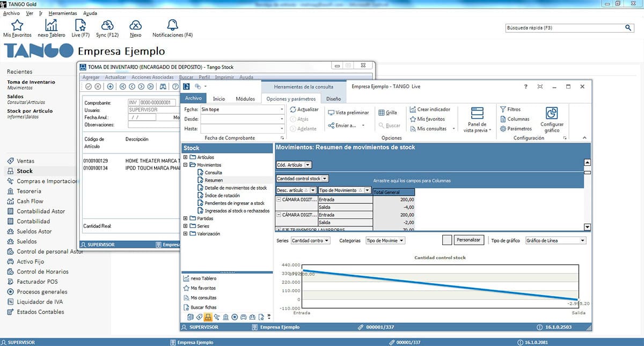Viewport: 644px width, 346px height.
Task: Open Vista preliminar in Live ribbon
Action: [348, 113]
